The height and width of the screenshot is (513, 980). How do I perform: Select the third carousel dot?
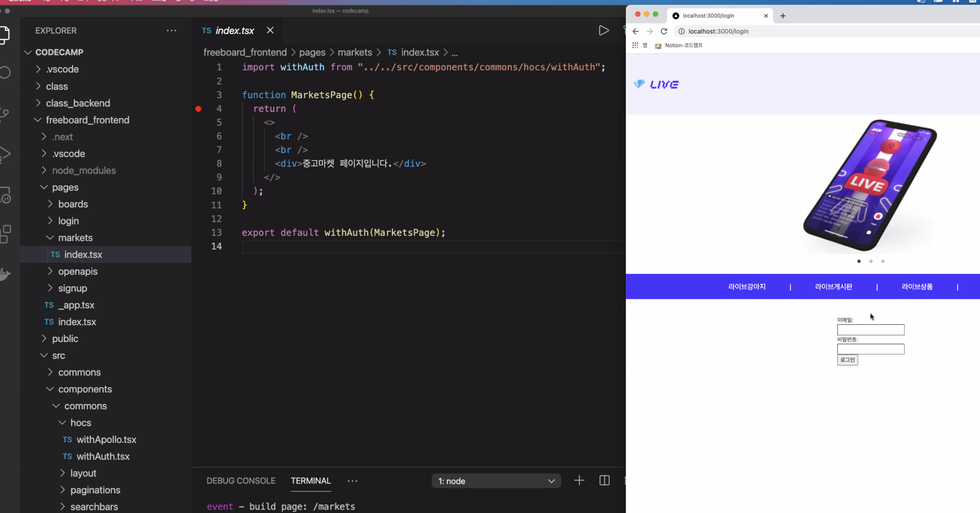coord(882,261)
